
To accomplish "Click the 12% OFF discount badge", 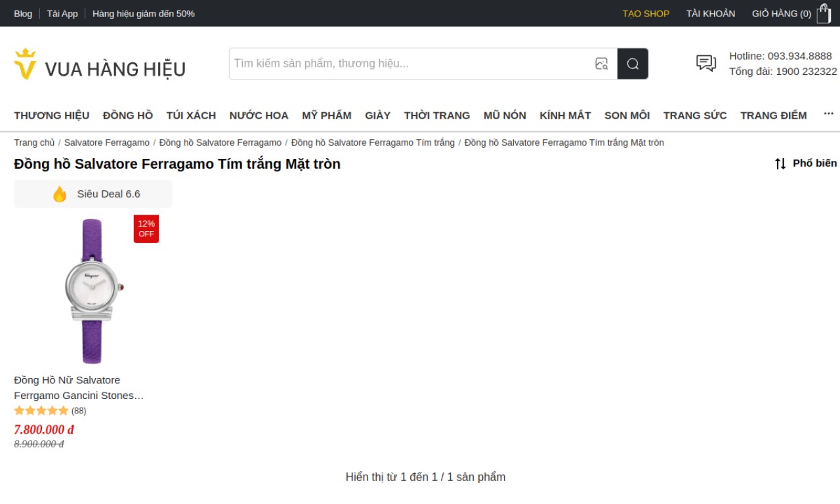I will point(146,229).
